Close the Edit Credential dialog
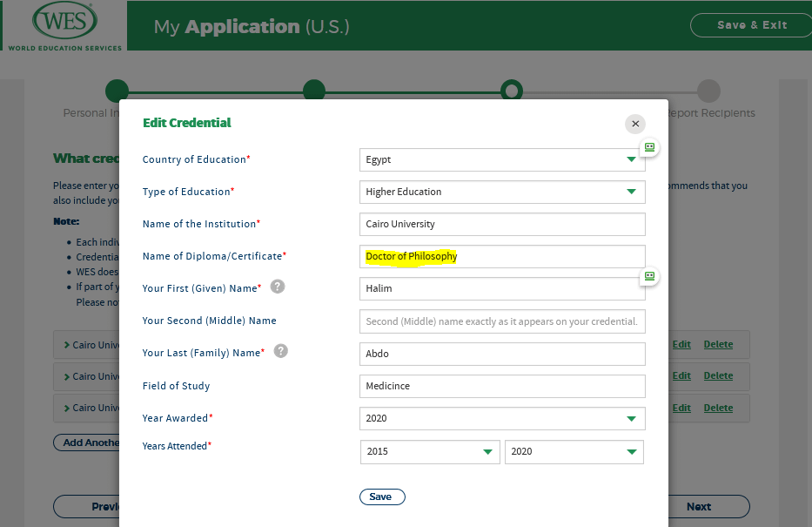 pos(635,124)
